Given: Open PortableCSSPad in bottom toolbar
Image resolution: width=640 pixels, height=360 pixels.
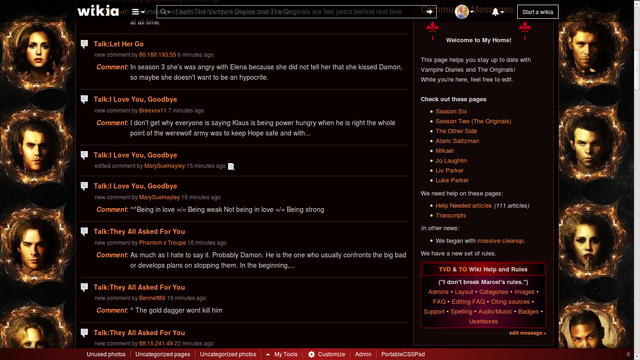Looking at the screenshot, I should pos(403,354).
